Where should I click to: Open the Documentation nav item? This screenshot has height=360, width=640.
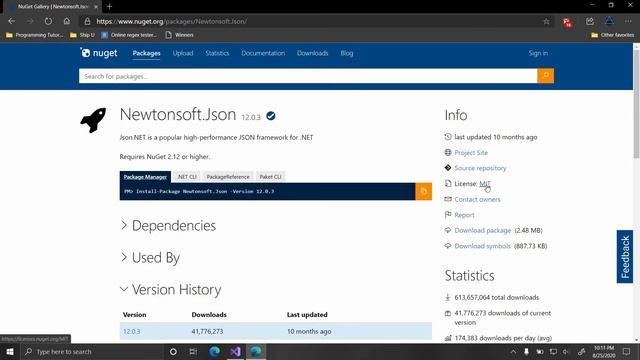click(263, 53)
